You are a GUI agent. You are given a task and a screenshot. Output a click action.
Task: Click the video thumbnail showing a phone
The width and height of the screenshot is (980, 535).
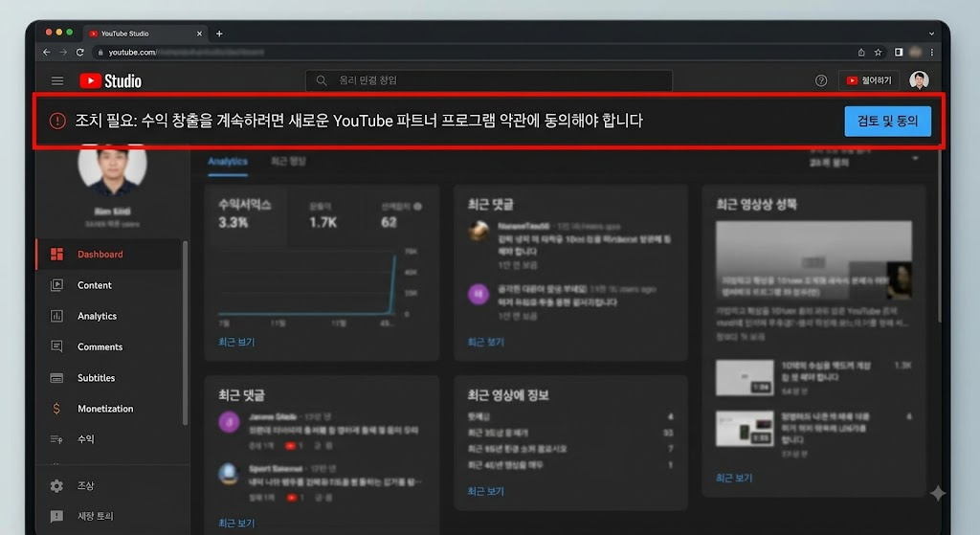click(745, 429)
